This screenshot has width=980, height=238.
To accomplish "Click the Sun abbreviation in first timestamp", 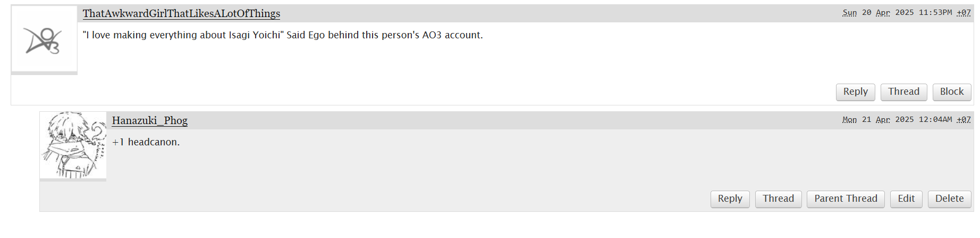I will pos(849,12).
